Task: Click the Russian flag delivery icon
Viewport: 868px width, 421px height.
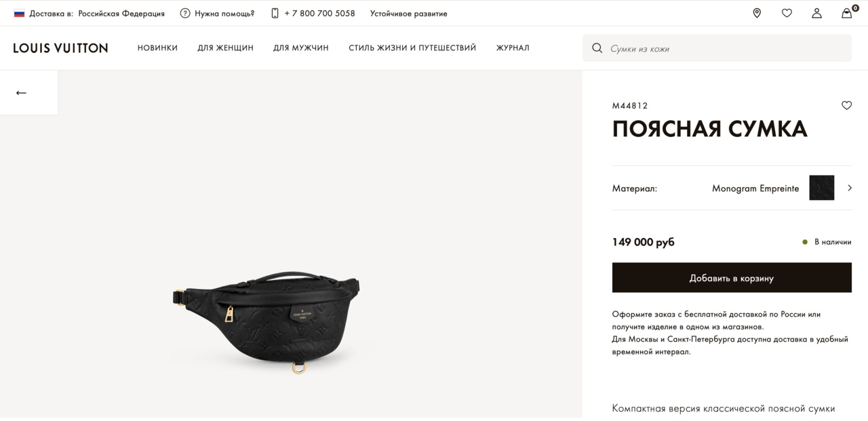Action: coord(19,13)
